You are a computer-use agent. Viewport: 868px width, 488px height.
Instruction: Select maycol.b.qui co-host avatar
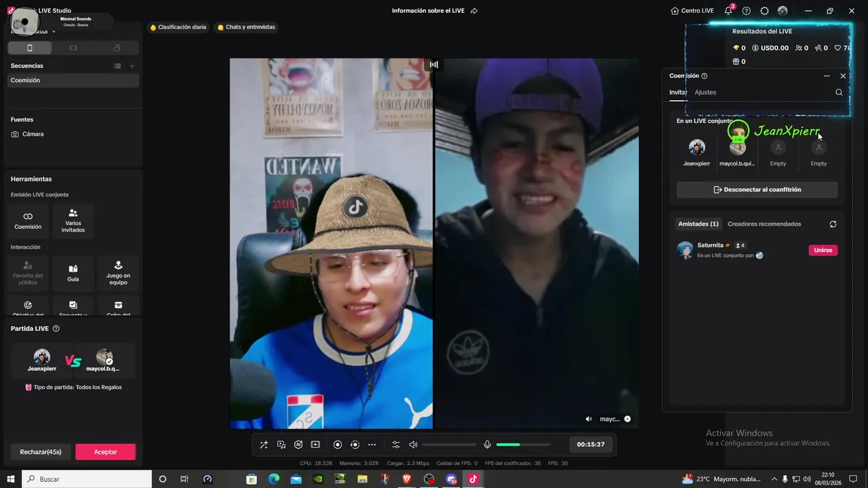click(737, 147)
